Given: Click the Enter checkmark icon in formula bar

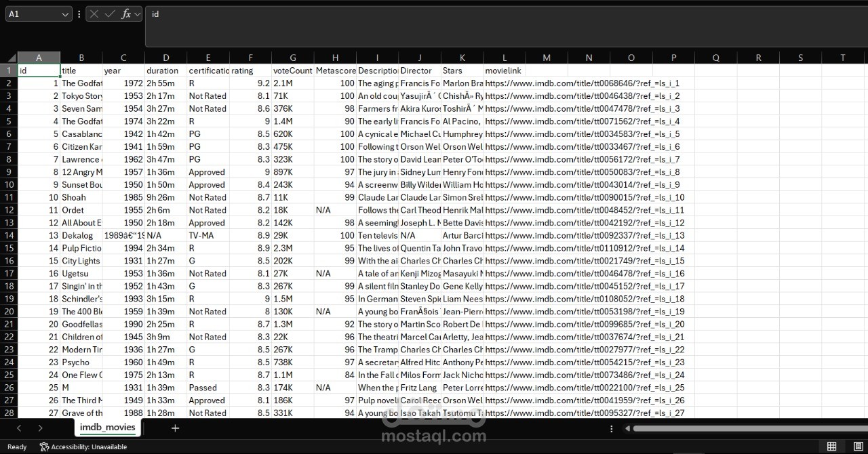Looking at the screenshot, I should pyautogui.click(x=110, y=14).
